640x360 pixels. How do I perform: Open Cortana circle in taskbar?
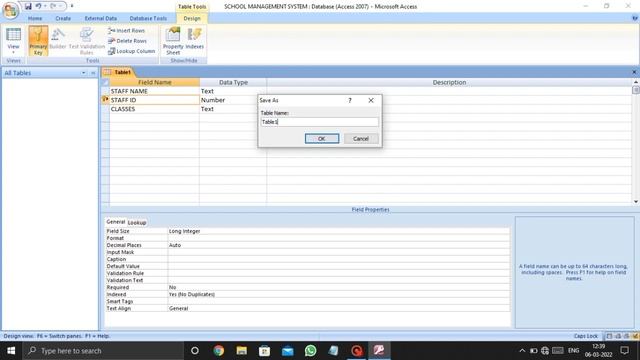point(195,351)
